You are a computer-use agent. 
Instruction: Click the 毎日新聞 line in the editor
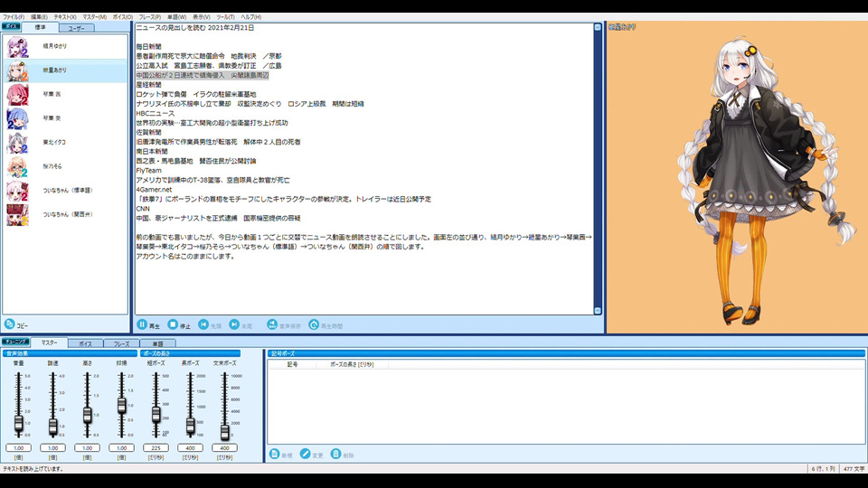point(148,46)
